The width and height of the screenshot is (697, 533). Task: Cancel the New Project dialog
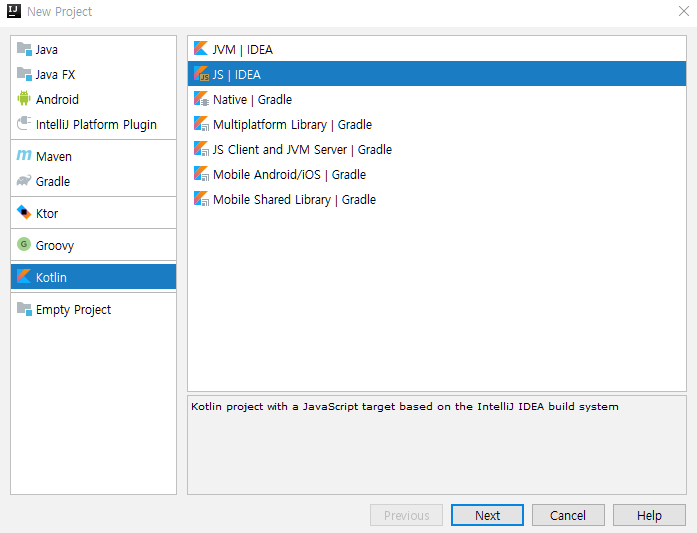point(567,515)
